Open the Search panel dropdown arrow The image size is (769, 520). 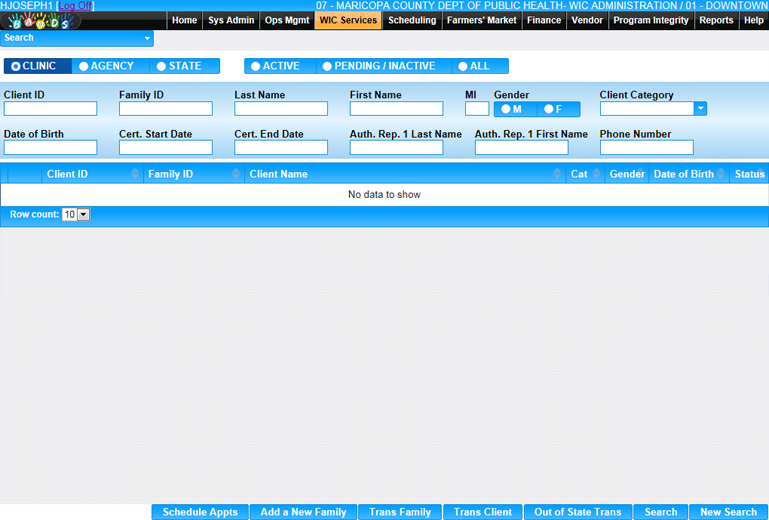tap(147, 39)
